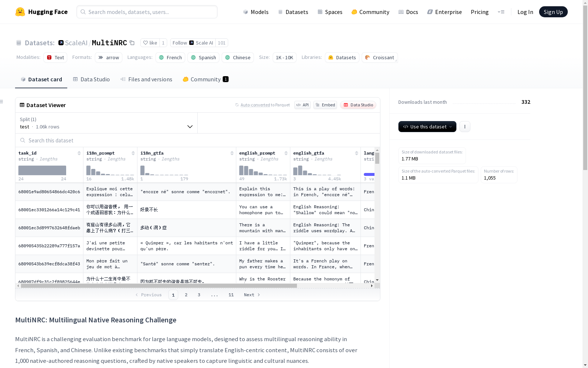Click the heart like button
Viewport: 588px width, 368px height.
[150, 43]
